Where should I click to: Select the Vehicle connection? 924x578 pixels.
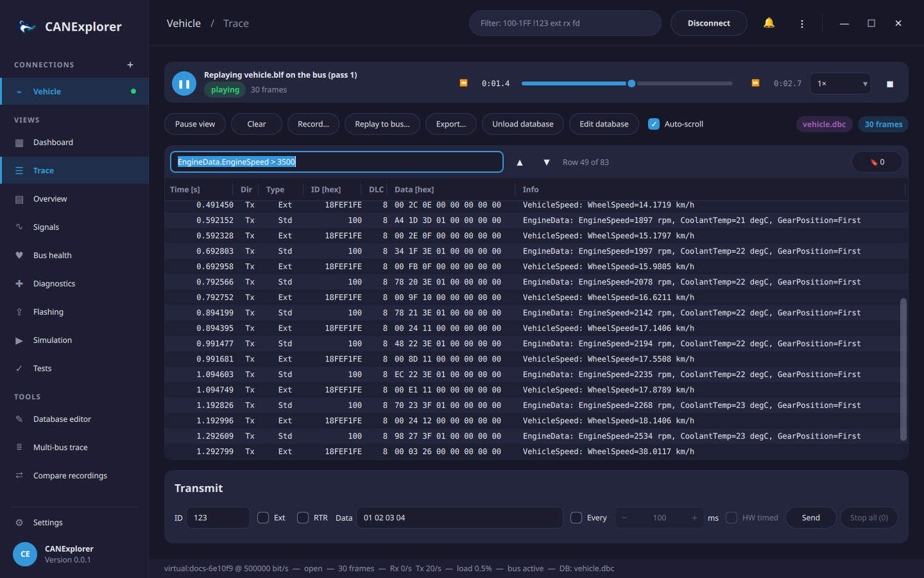74,91
